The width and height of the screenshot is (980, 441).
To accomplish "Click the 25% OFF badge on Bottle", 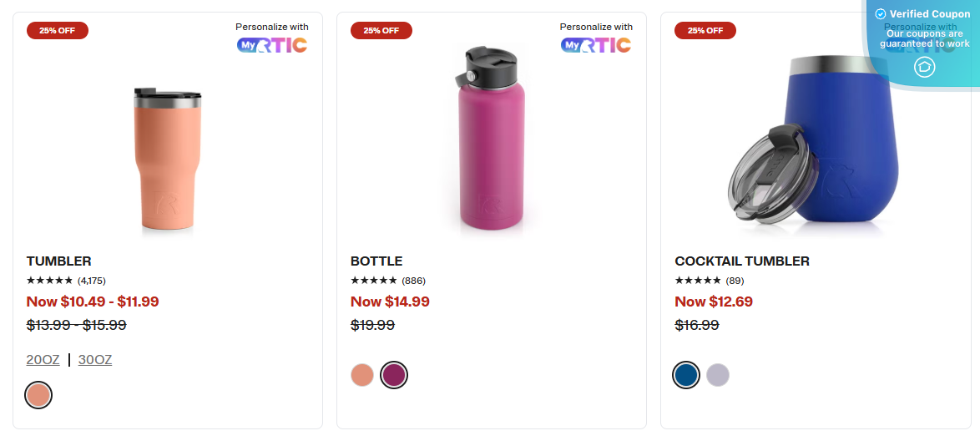I will (381, 31).
